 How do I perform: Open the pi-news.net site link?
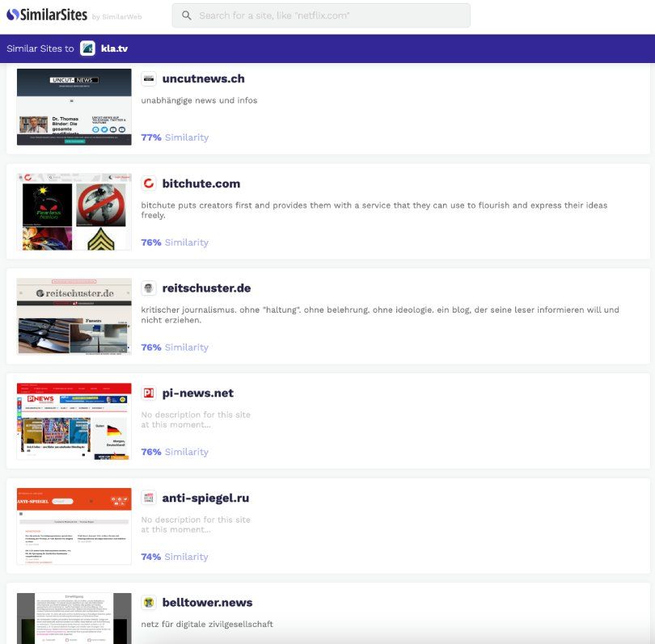point(197,394)
